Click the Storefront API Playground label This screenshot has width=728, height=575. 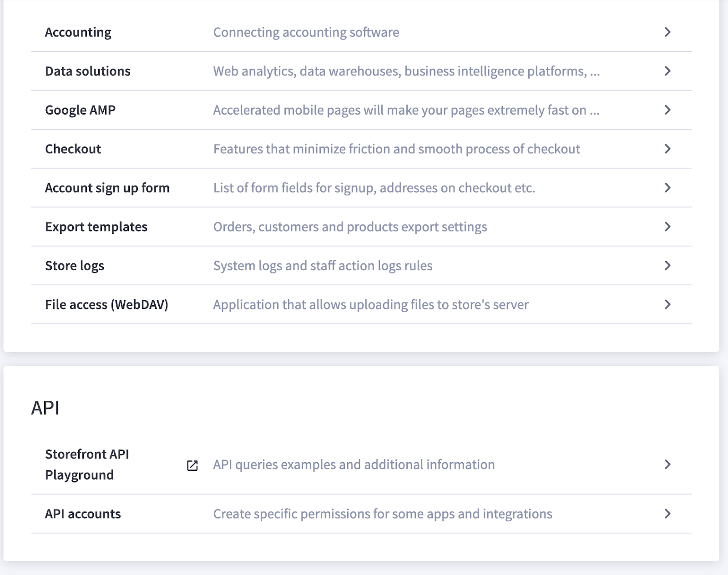click(x=87, y=464)
